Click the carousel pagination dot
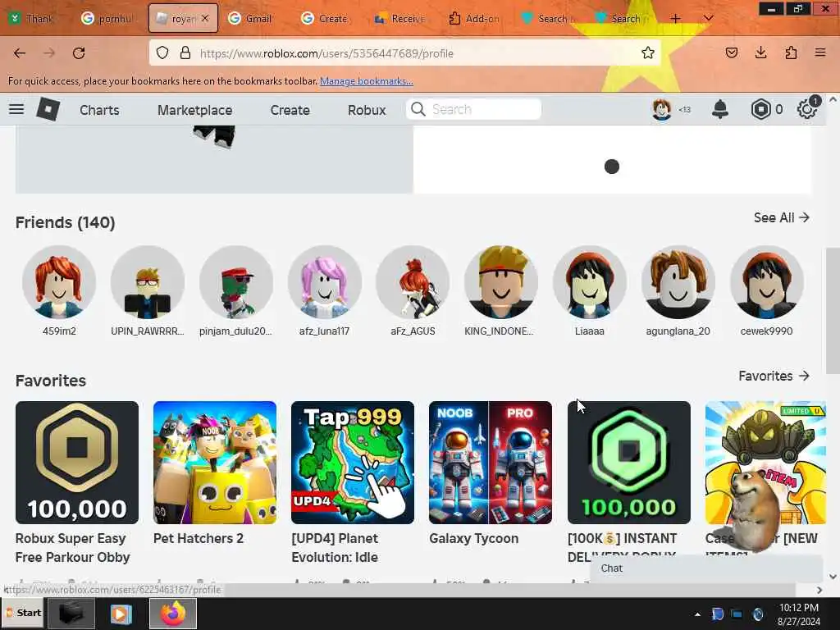The width and height of the screenshot is (840, 630). pos(612,167)
